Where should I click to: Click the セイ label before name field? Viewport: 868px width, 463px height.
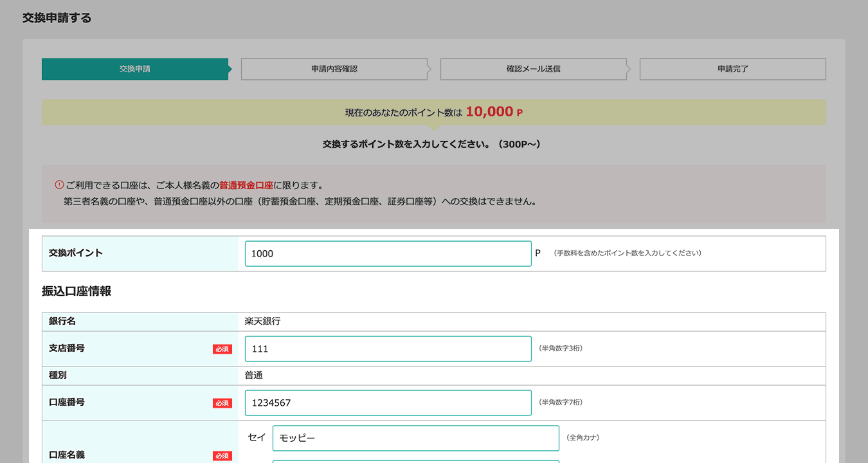click(257, 438)
